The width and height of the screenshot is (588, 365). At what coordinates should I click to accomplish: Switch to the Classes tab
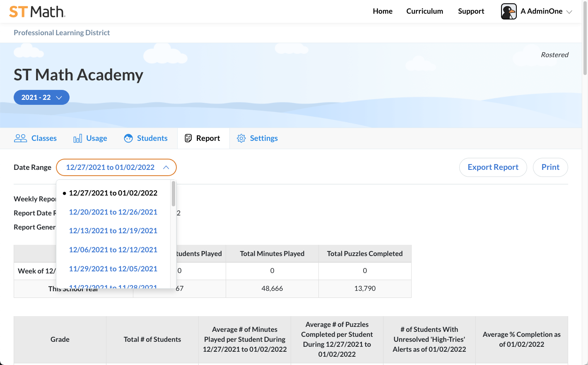coord(36,138)
